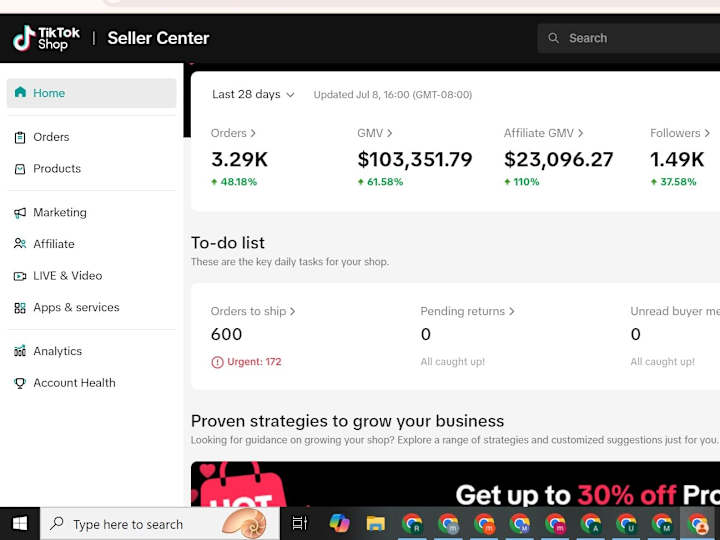Screen dimensions: 720x540
Task: Open Orders to ship list
Action: (x=253, y=311)
